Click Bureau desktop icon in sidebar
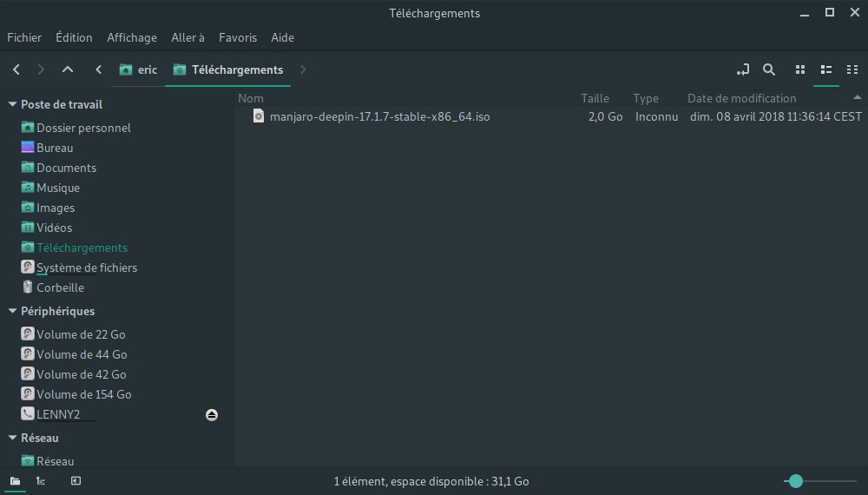The height and width of the screenshot is (495, 868). click(28, 148)
